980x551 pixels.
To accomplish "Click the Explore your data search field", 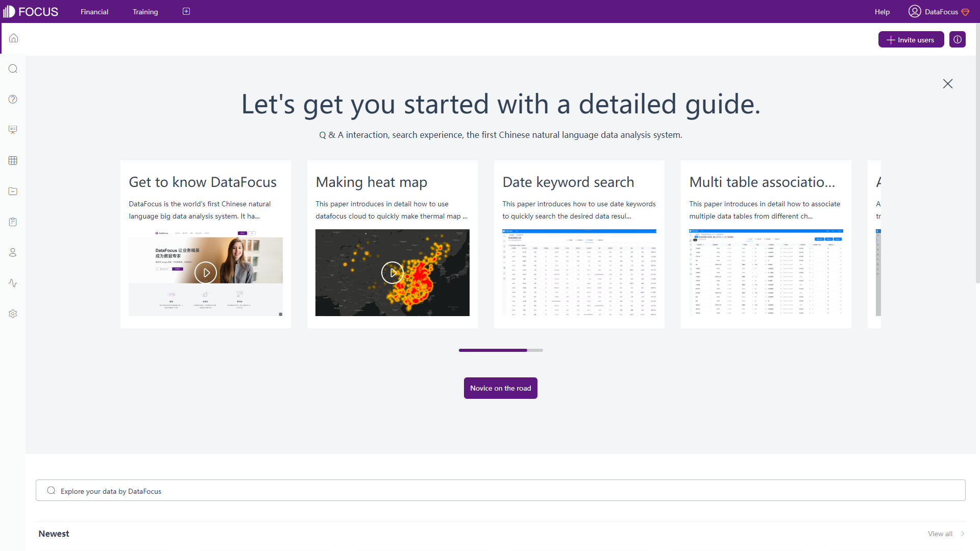I will (x=501, y=490).
